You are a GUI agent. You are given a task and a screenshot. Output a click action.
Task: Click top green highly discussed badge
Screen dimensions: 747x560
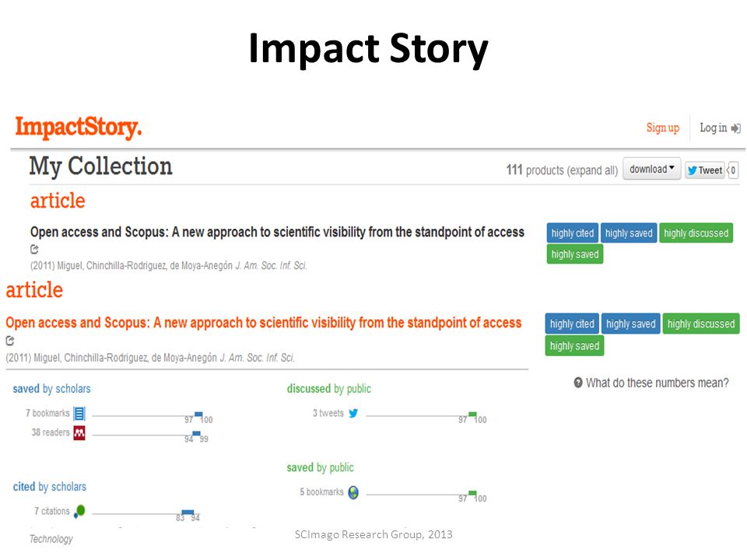tap(696, 233)
